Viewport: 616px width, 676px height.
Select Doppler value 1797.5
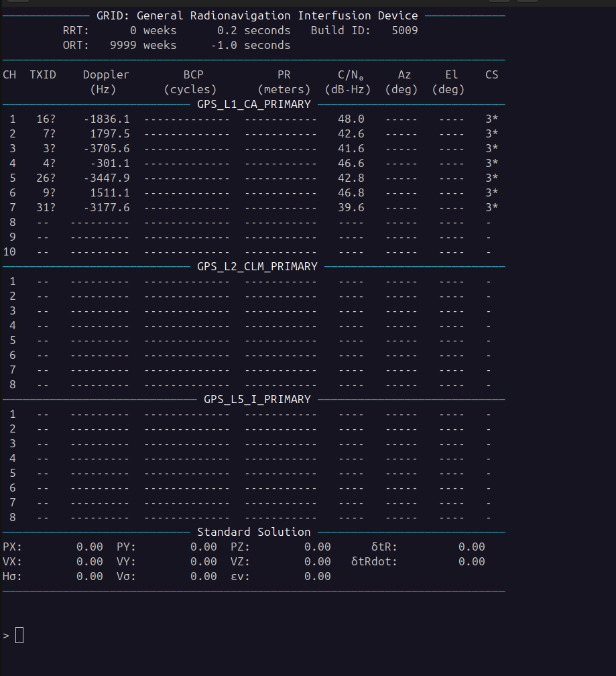(x=110, y=133)
